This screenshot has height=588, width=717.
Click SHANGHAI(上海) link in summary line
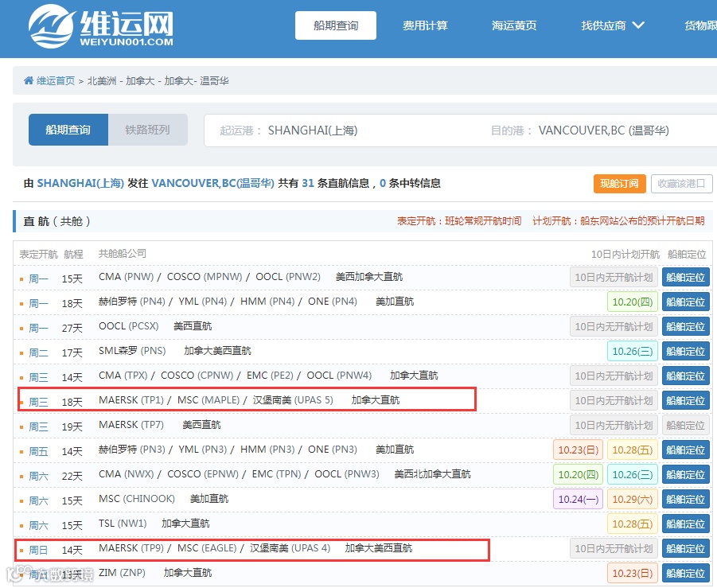[80, 184]
